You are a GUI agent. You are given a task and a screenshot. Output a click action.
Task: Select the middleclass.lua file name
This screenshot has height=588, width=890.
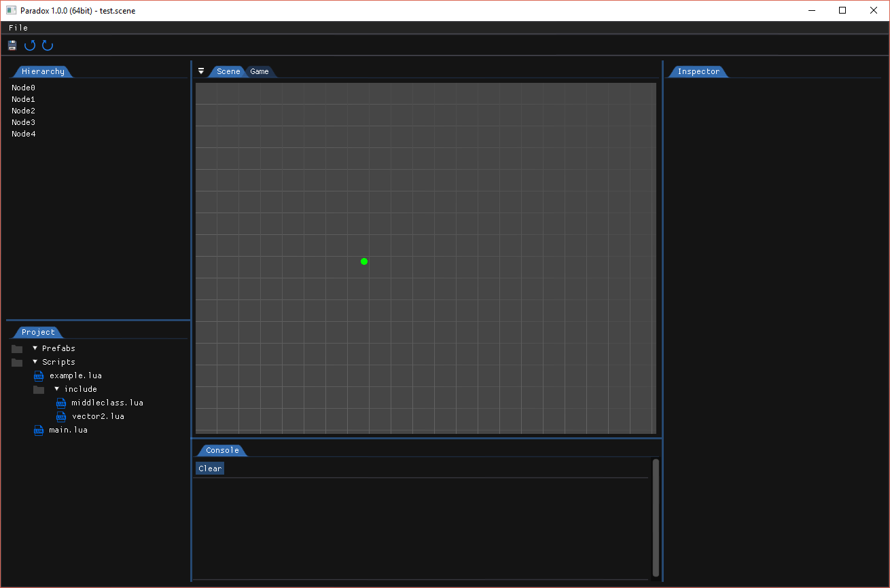pyautogui.click(x=107, y=403)
